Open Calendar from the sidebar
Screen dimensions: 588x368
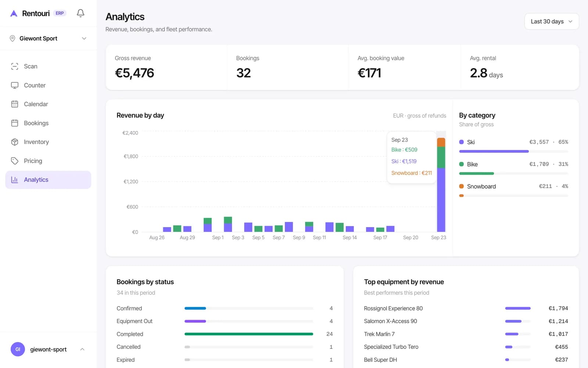click(x=48, y=104)
